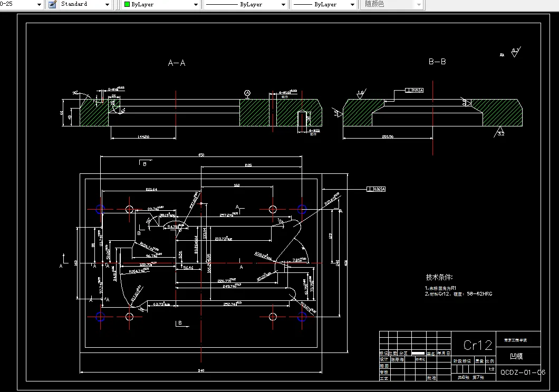The height and width of the screenshot is (392, 559).
Task: Select the 0.01 A tolerance frame in B–B
Action: tap(415, 91)
